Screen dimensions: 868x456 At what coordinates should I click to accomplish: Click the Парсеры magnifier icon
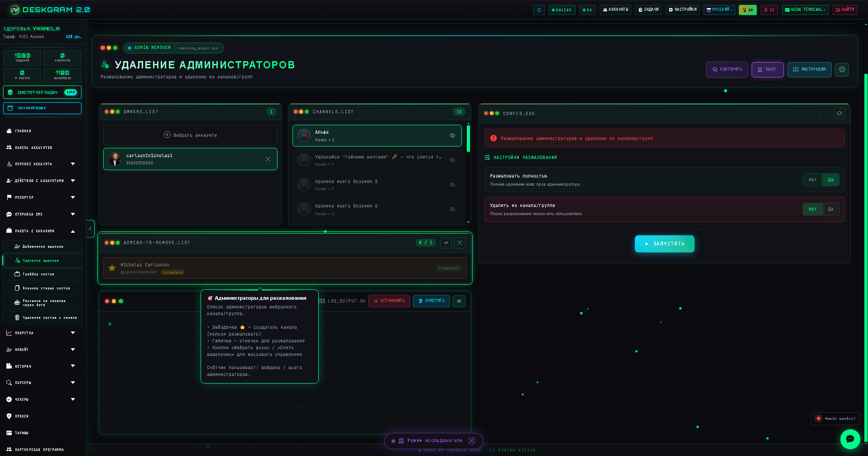tap(9, 383)
